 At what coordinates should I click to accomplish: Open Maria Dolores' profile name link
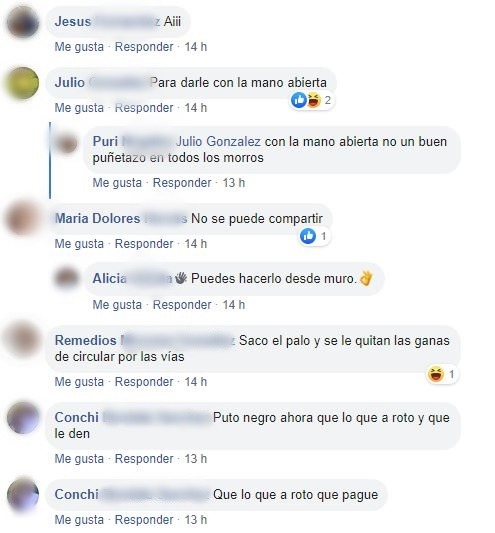click(121, 218)
